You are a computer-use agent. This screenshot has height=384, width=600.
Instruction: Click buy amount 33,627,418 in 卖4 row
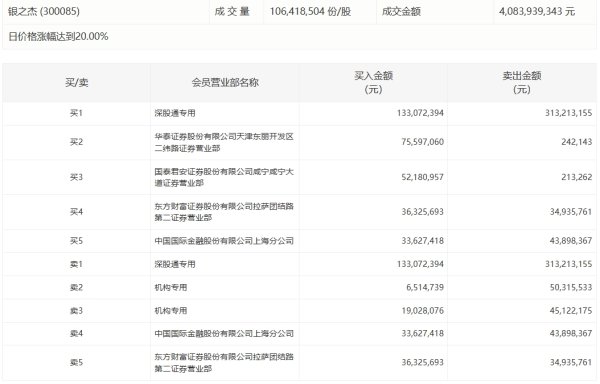pos(422,334)
